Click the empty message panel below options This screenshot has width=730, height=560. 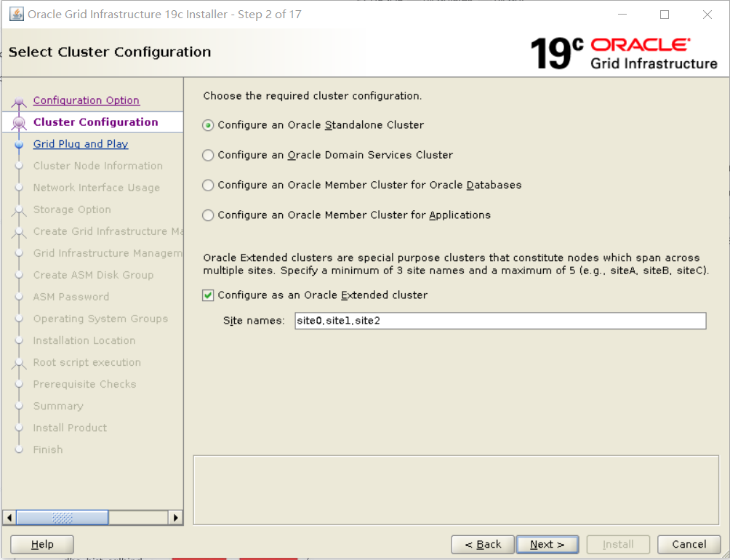(456, 490)
